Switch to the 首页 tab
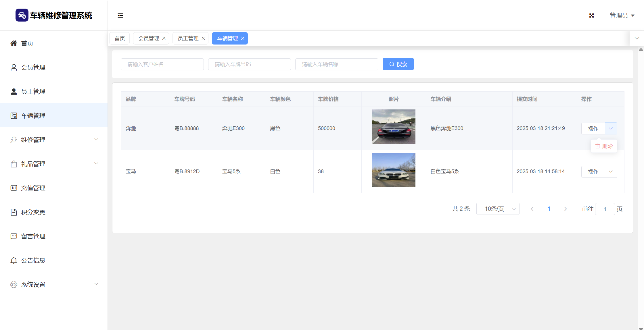 (120, 38)
